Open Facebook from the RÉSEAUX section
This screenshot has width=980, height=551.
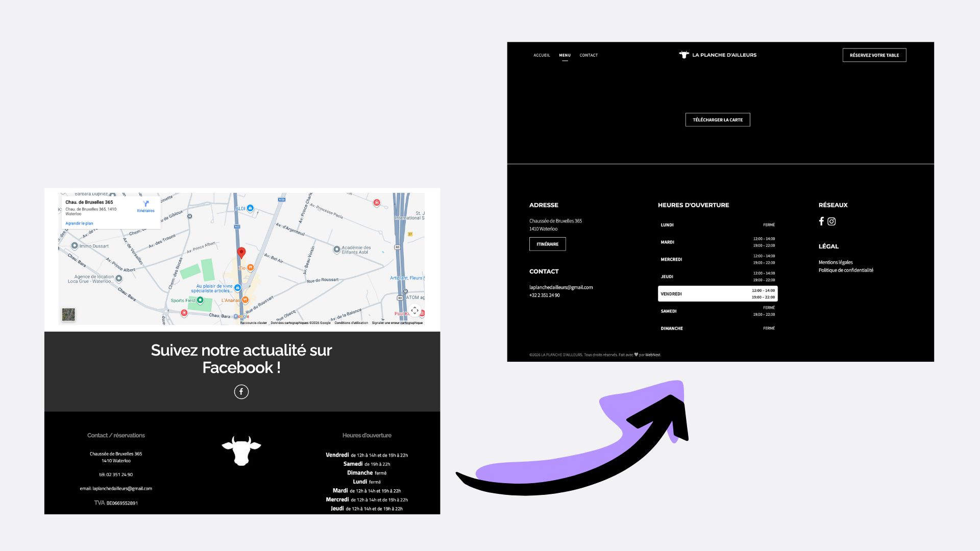(x=821, y=221)
